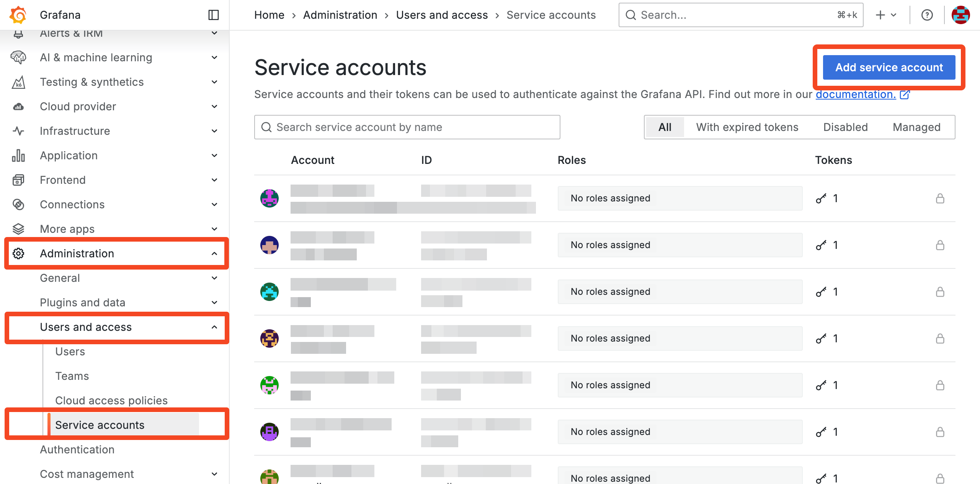Go to Administration breadcrumb

point(340,15)
